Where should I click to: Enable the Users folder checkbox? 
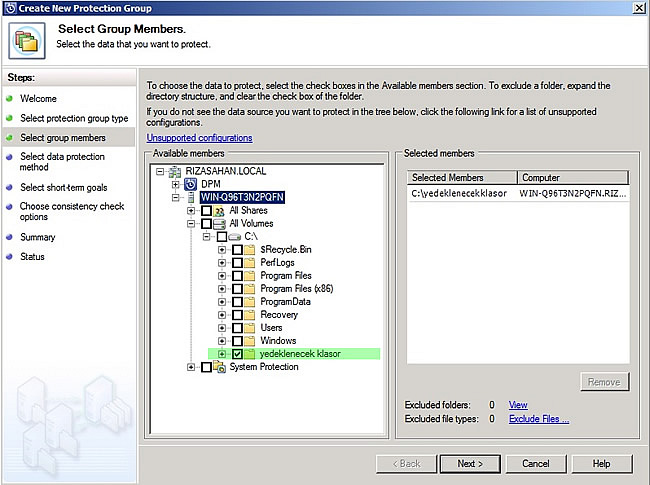[237, 328]
